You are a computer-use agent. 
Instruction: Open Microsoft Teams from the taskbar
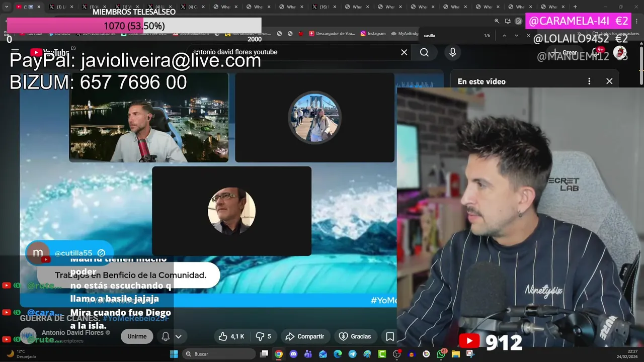click(x=308, y=354)
